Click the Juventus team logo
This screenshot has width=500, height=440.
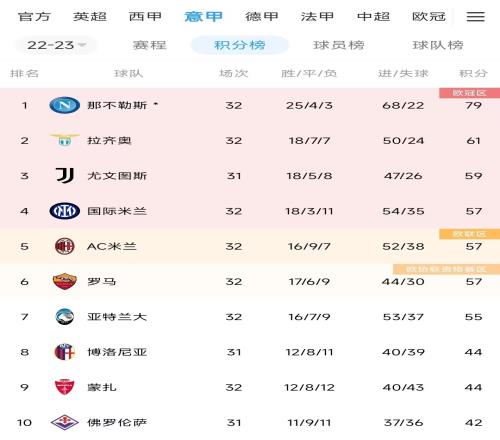click(64, 176)
